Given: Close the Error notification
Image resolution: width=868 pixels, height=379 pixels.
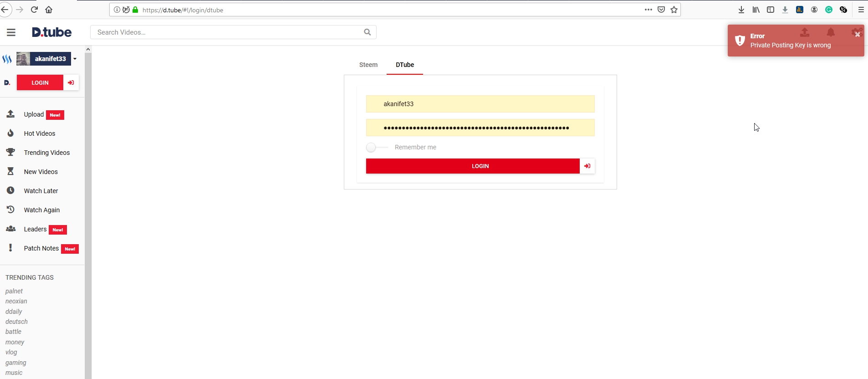Looking at the screenshot, I should 858,34.
